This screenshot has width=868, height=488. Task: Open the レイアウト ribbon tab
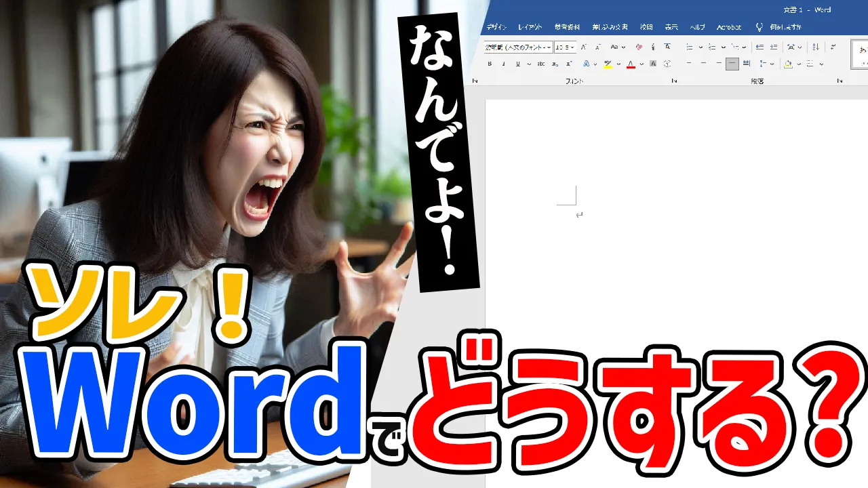tap(530, 27)
